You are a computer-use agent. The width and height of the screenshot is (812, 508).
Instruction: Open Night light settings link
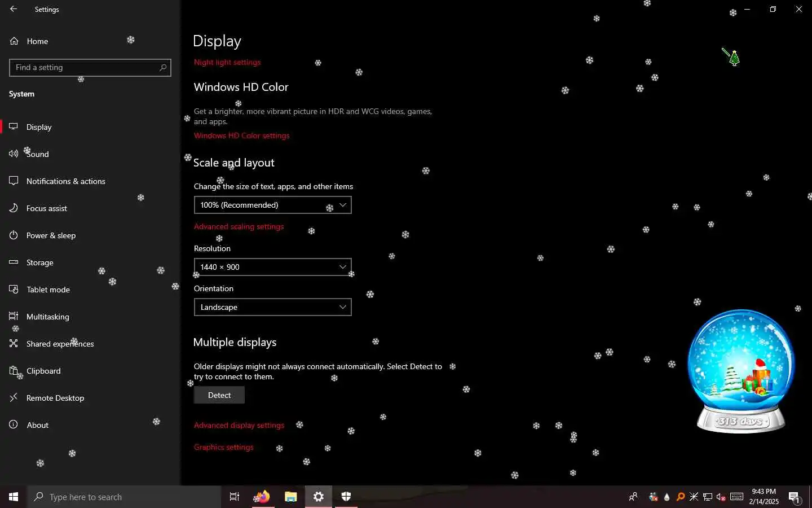pyautogui.click(x=227, y=62)
